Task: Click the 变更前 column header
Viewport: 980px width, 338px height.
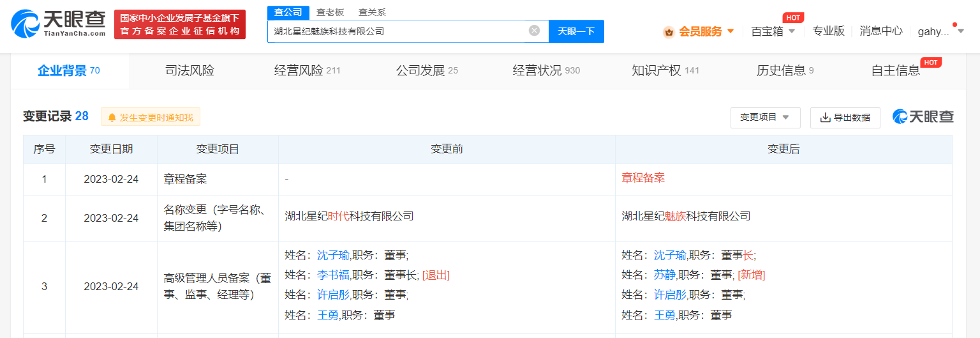Action: click(x=447, y=149)
